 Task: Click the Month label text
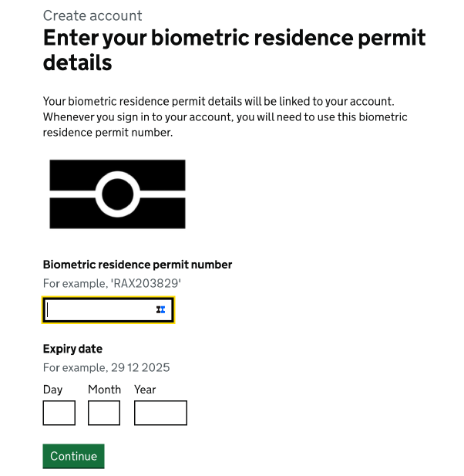pos(104,390)
